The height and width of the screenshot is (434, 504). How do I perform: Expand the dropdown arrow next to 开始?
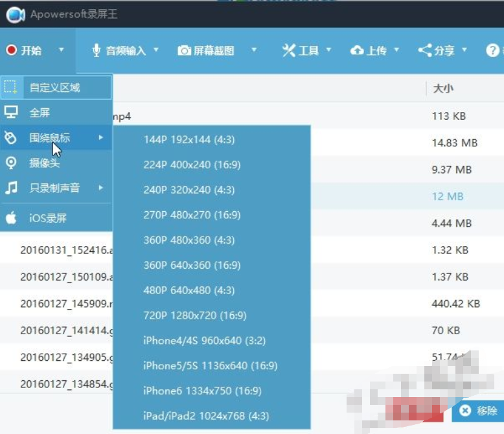coord(62,50)
